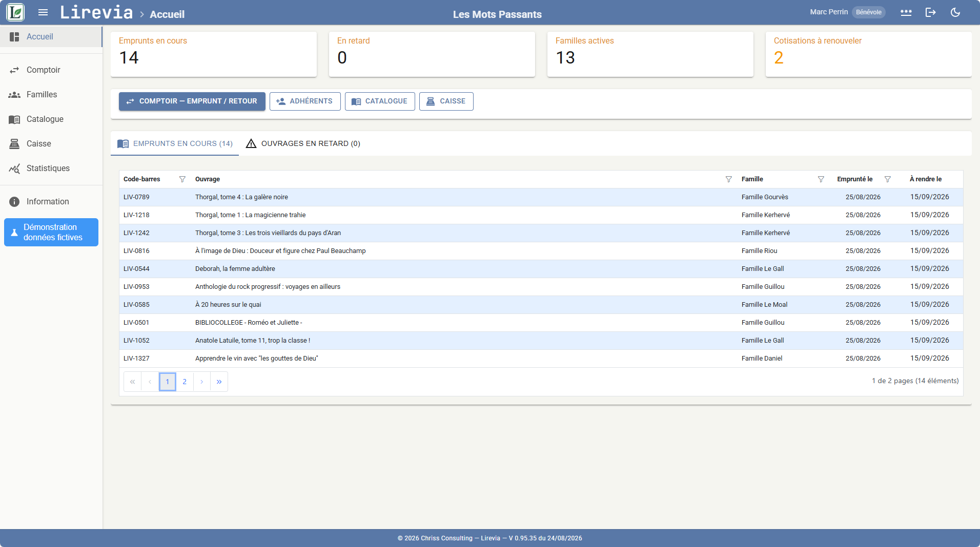Click the Accueil breadcrumb in header
The width and height of the screenshot is (980, 547).
[167, 14]
